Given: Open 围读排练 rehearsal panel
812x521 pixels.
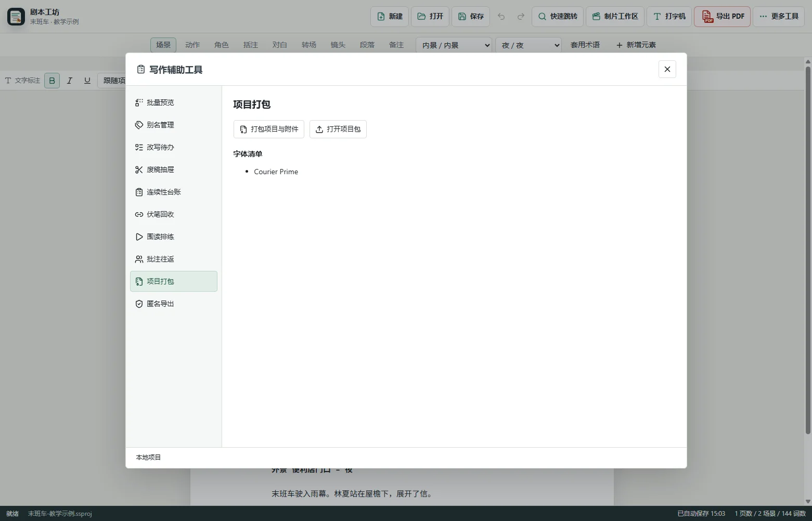Looking at the screenshot, I should [x=174, y=237].
